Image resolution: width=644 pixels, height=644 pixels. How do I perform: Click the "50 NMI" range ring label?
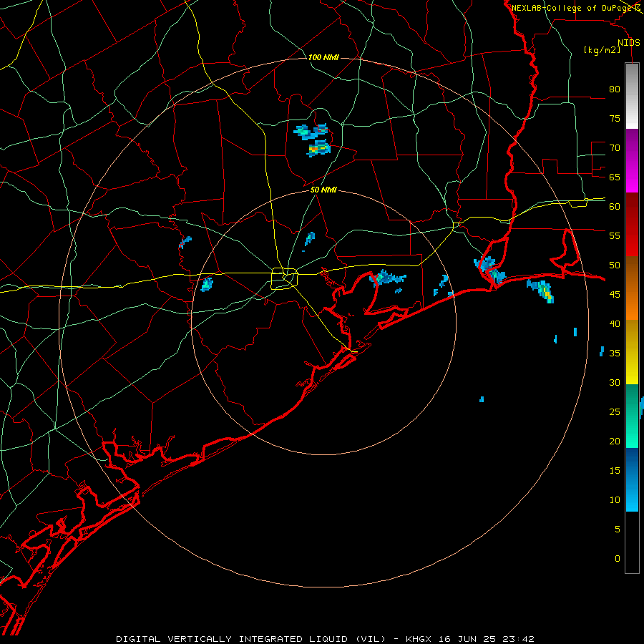(323, 190)
